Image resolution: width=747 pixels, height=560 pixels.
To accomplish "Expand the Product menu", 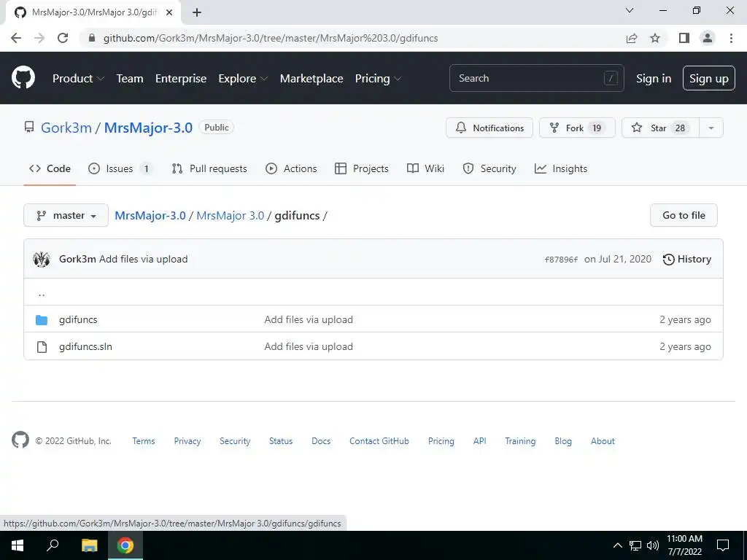I will pyautogui.click(x=78, y=78).
